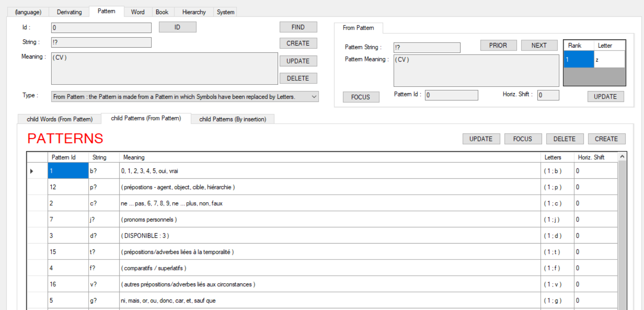
Task: Open the System tab
Action: (225, 12)
